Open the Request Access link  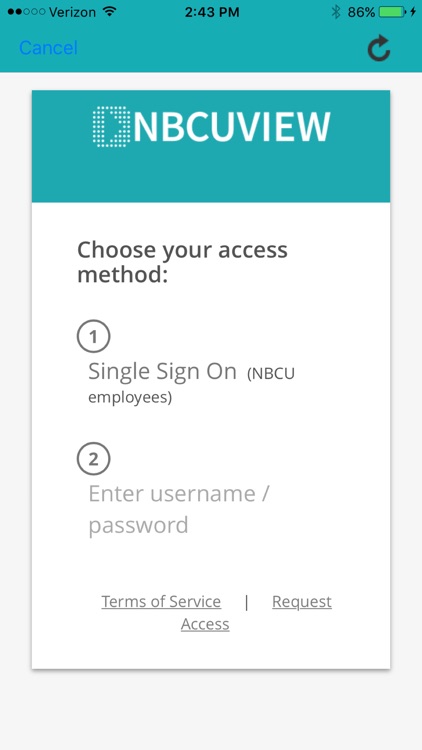pos(256,613)
